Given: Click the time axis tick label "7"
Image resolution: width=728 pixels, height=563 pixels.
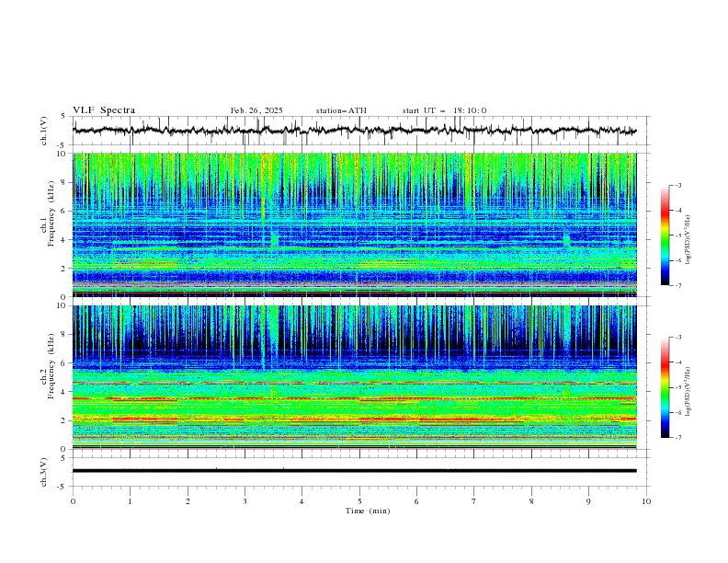Looking at the screenshot, I should point(474,501).
